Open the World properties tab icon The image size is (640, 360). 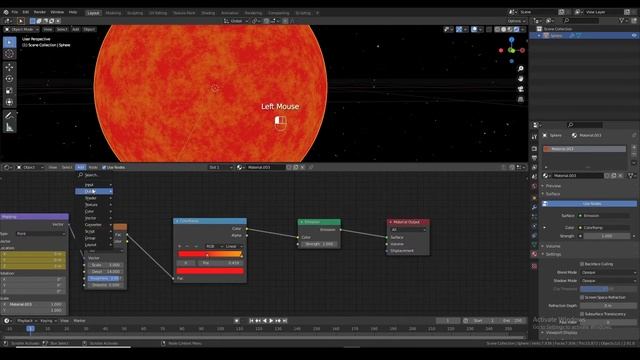534,186
